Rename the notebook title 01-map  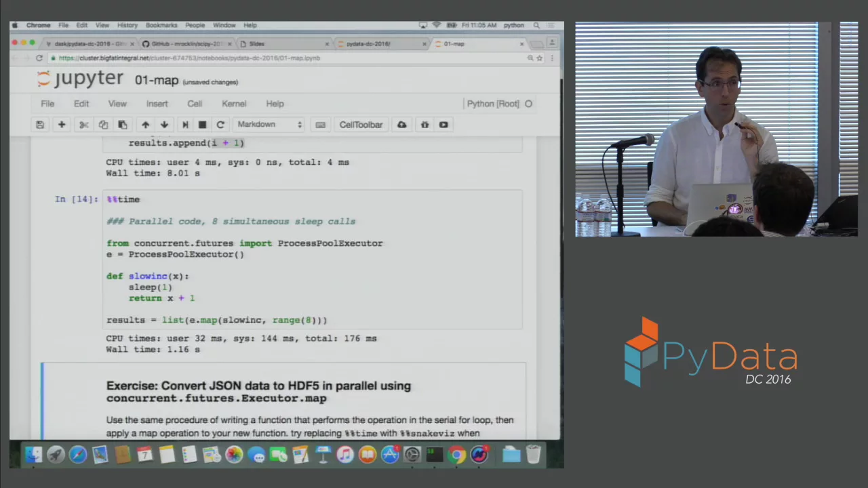156,80
